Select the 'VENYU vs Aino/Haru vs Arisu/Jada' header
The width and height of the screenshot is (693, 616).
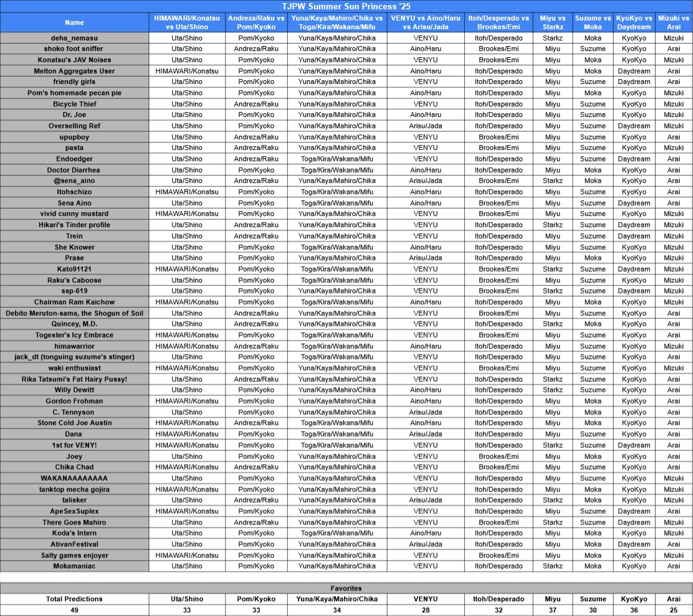pos(426,22)
